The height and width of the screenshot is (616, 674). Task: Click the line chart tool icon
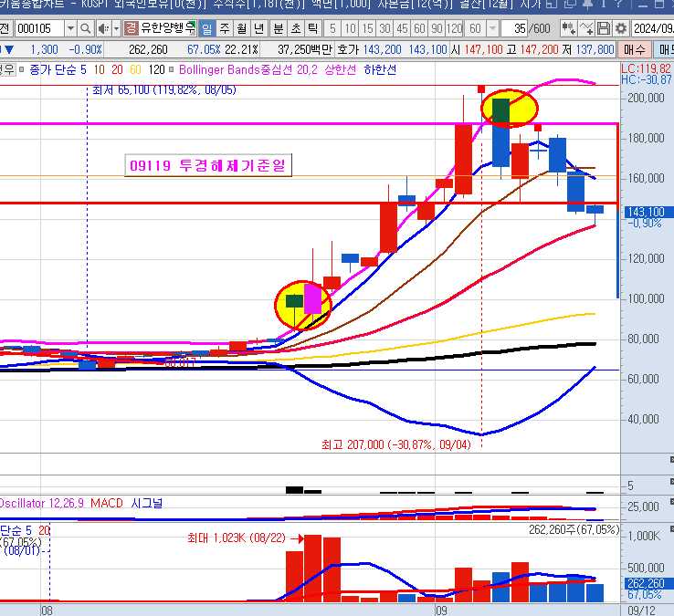pos(586,28)
